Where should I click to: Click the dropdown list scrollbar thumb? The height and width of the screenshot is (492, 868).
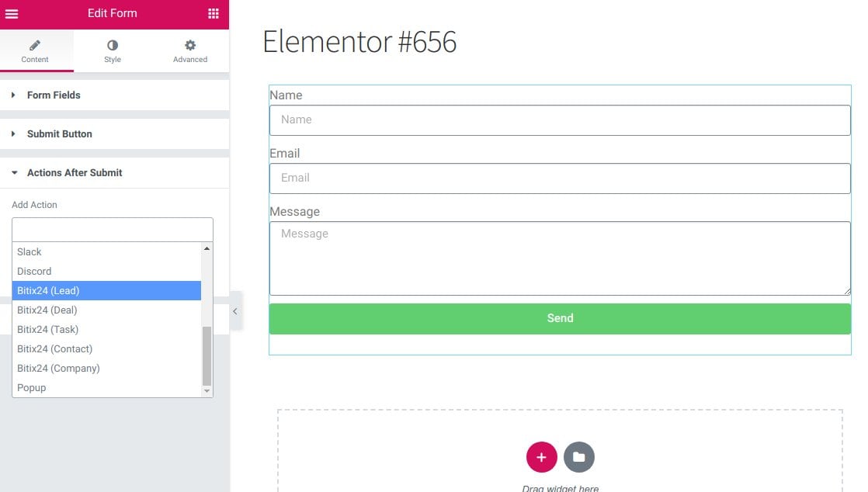(207, 355)
